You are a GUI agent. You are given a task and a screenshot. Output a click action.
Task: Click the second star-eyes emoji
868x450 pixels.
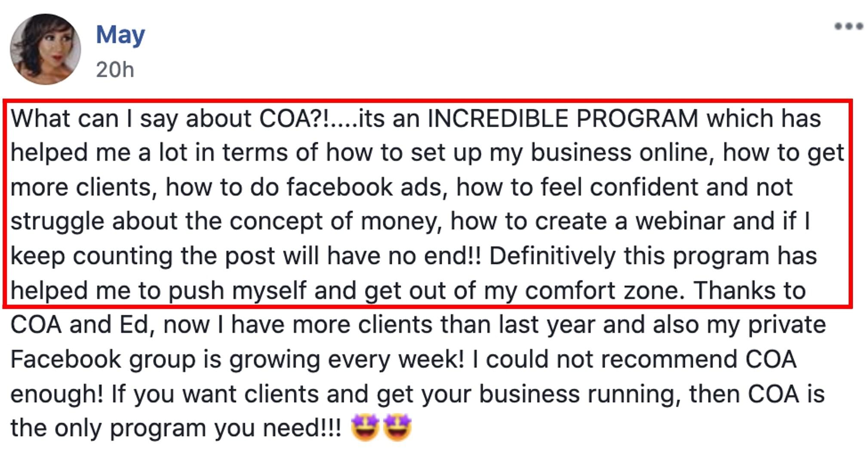click(397, 427)
